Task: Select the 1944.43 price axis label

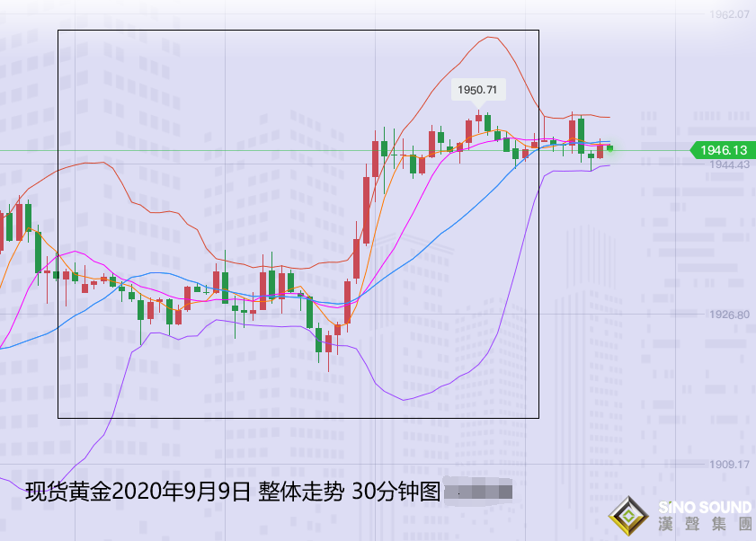Action: click(x=729, y=165)
